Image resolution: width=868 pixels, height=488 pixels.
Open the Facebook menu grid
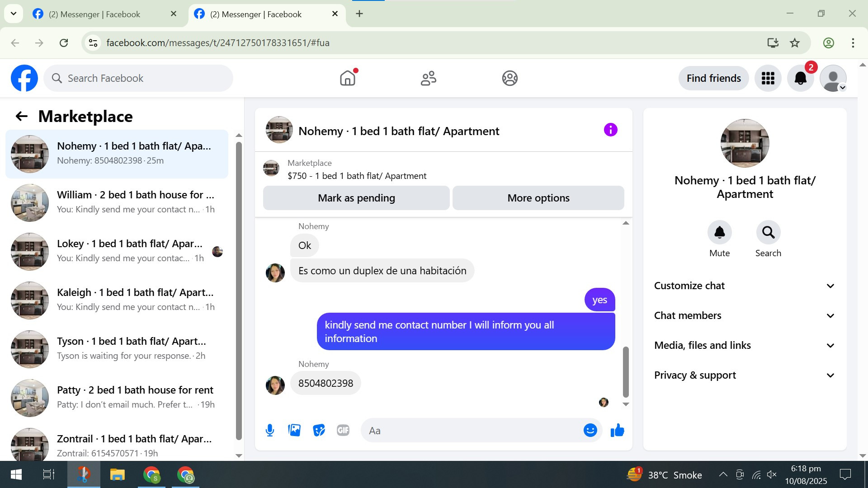point(768,78)
